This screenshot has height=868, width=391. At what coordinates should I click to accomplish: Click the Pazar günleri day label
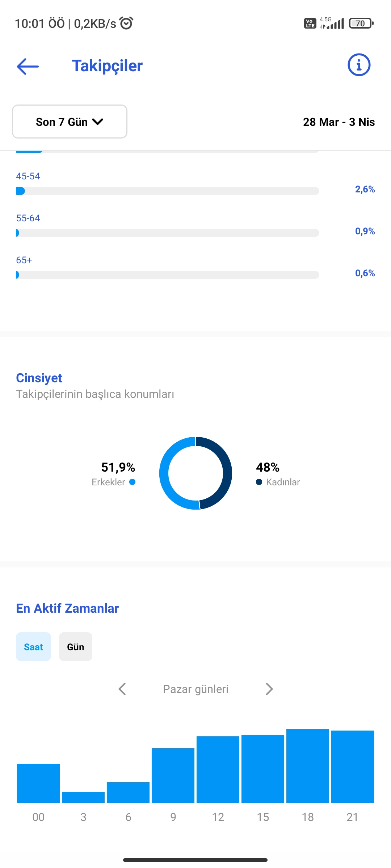click(x=195, y=689)
